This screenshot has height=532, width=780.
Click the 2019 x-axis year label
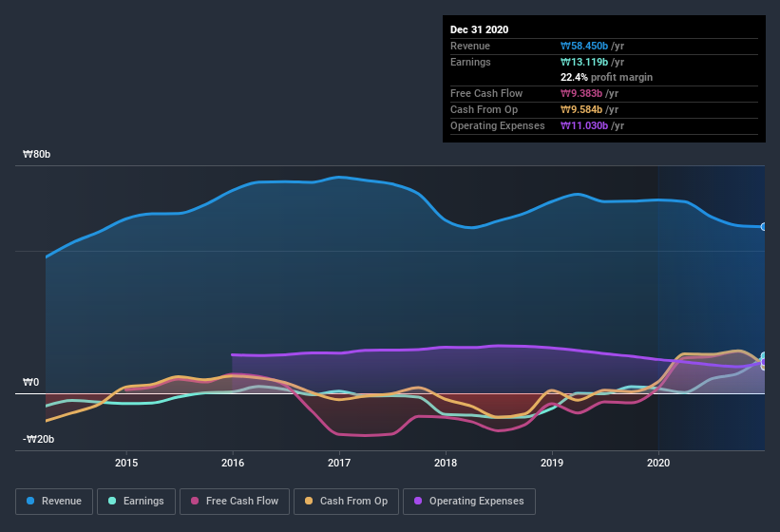(x=552, y=463)
